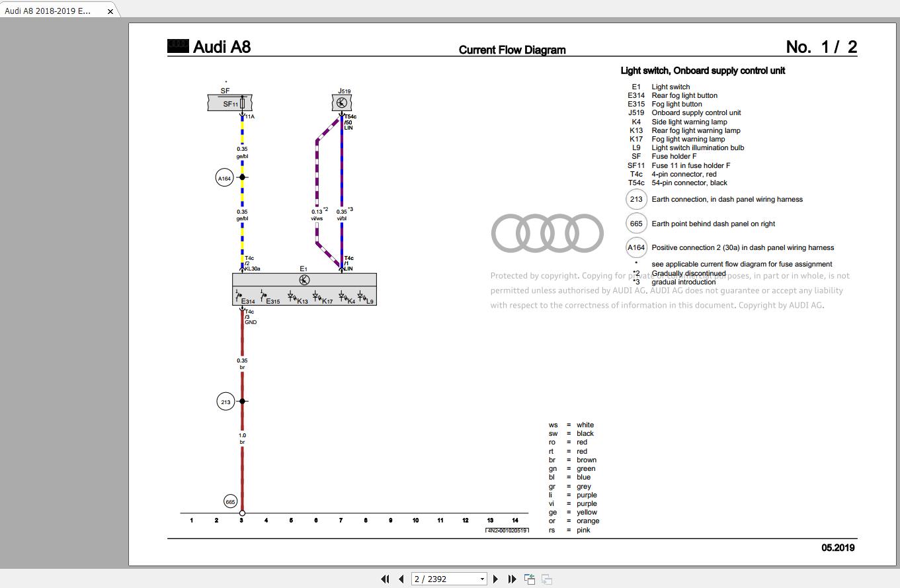Click the '1.0 br' wire label
The image size is (900, 588).
pyautogui.click(x=242, y=439)
